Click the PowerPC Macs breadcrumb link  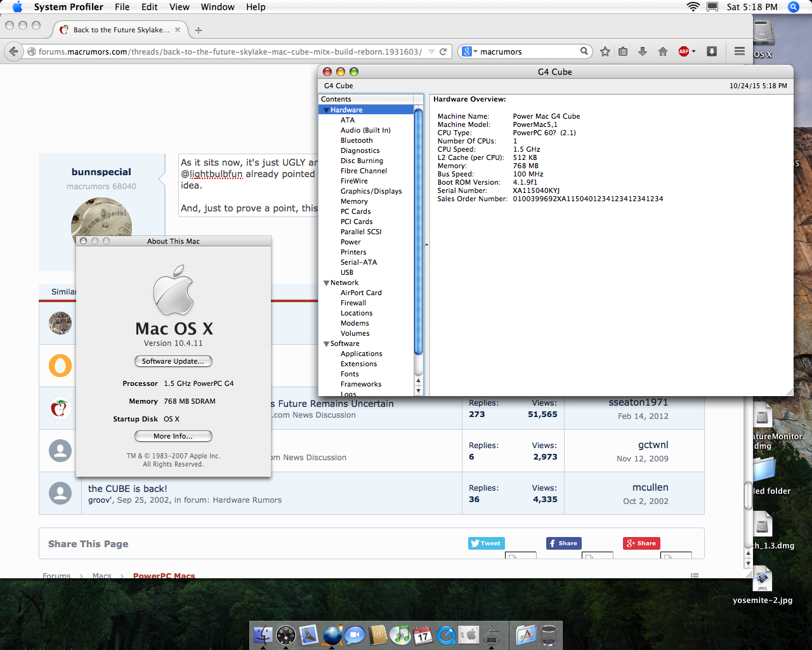[x=164, y=576]
